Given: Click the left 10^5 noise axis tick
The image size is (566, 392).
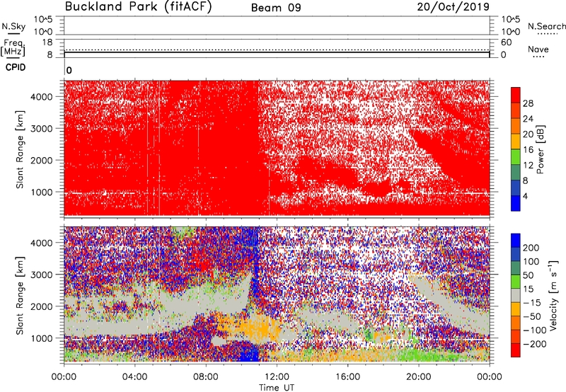Looking at the screenshot, I should click(43, 20).
